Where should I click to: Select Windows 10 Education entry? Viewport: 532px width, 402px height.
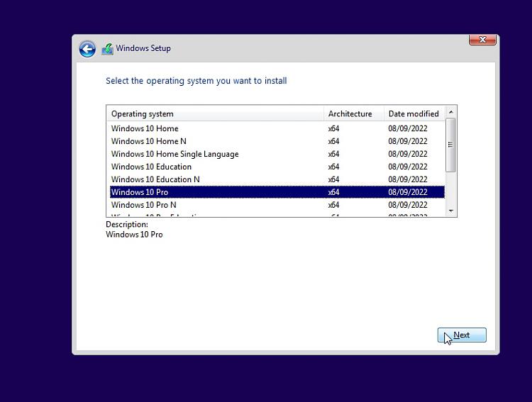tap(151, 167)
